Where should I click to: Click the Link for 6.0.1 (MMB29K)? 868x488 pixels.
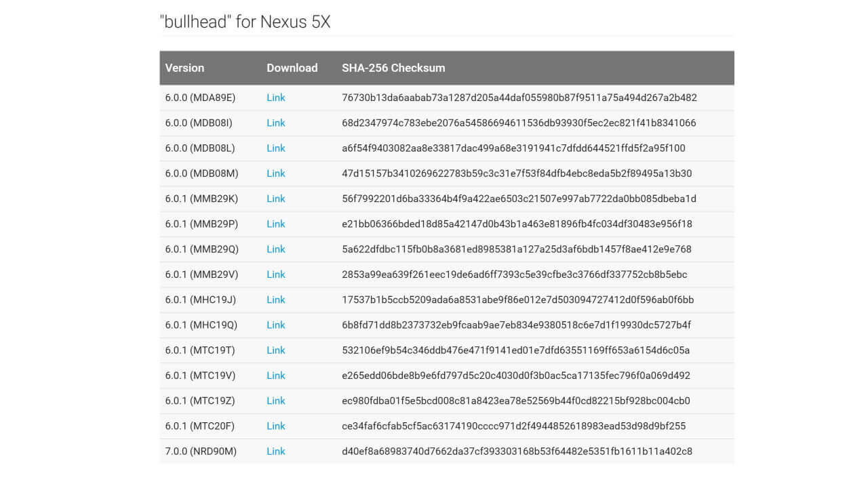point(275,199)
